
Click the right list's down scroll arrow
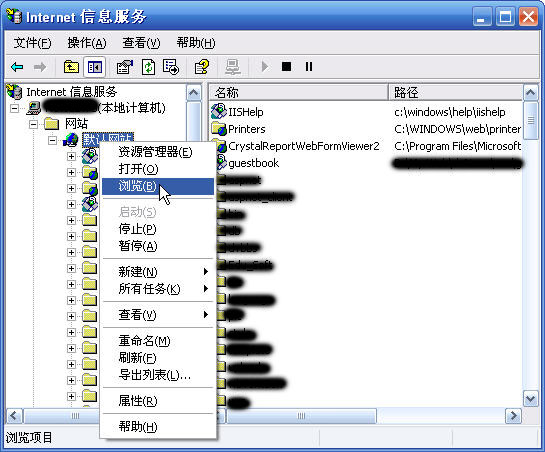tap(530, 399)
